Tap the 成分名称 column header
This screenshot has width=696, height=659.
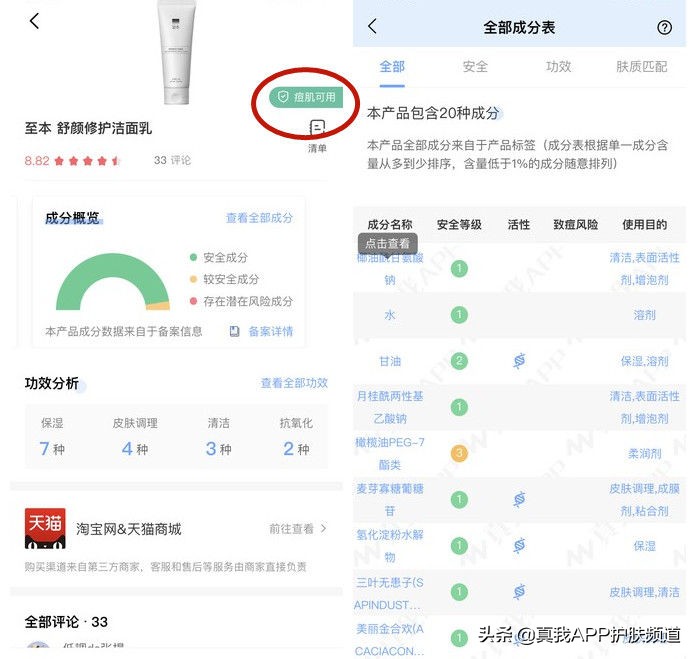(390, 225)
